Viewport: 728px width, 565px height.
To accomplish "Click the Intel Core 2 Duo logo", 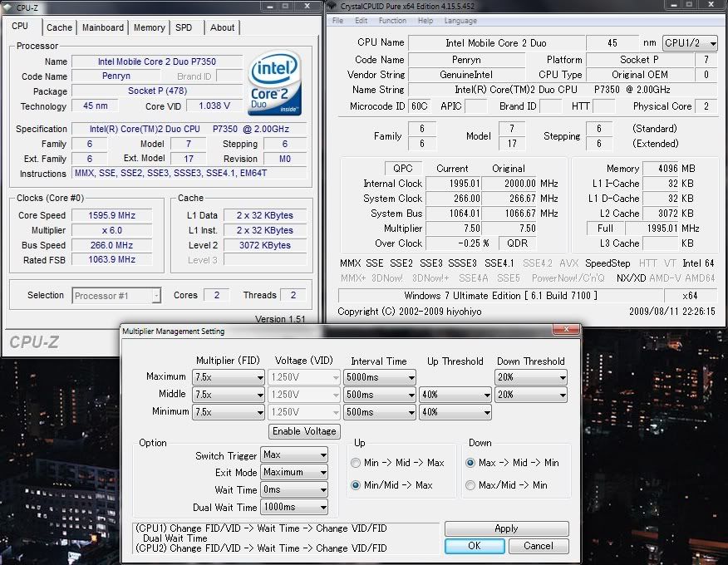I will (x=274, y=82).
